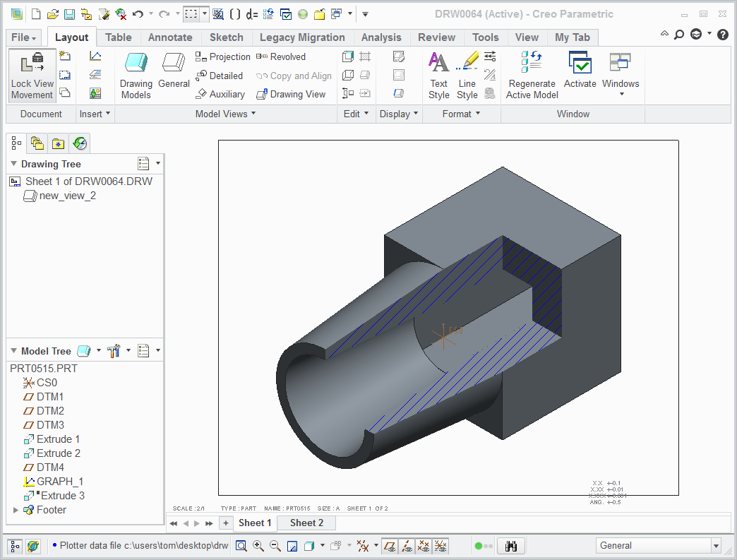
Task: Click the Drawing View button
Action: click(x=291, y=94)
